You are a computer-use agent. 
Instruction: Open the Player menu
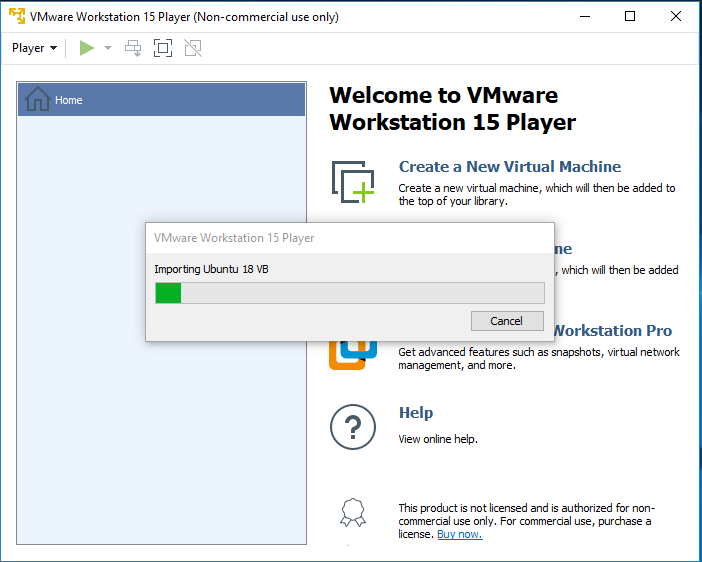coord(34,48)
